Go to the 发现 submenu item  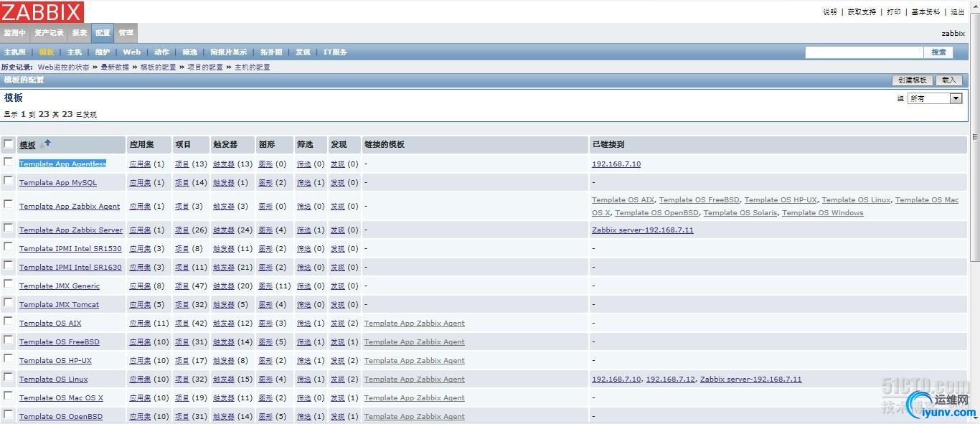[x=303, y=52]
